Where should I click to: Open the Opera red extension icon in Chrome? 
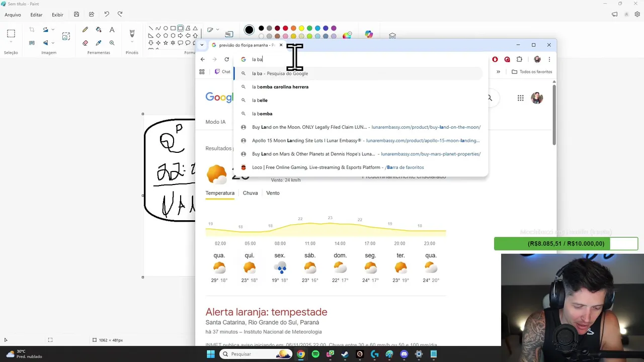pyautogui.click(x=495, y=59)
